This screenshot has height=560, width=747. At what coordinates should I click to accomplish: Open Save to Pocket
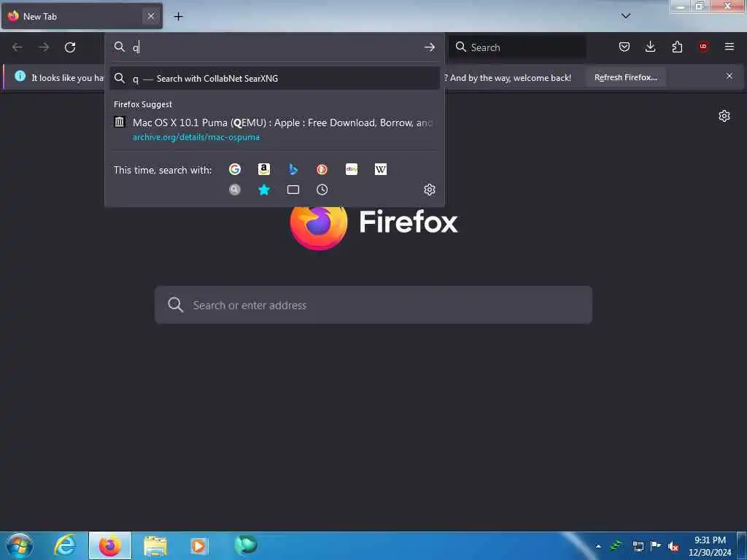tap(624, 47)
